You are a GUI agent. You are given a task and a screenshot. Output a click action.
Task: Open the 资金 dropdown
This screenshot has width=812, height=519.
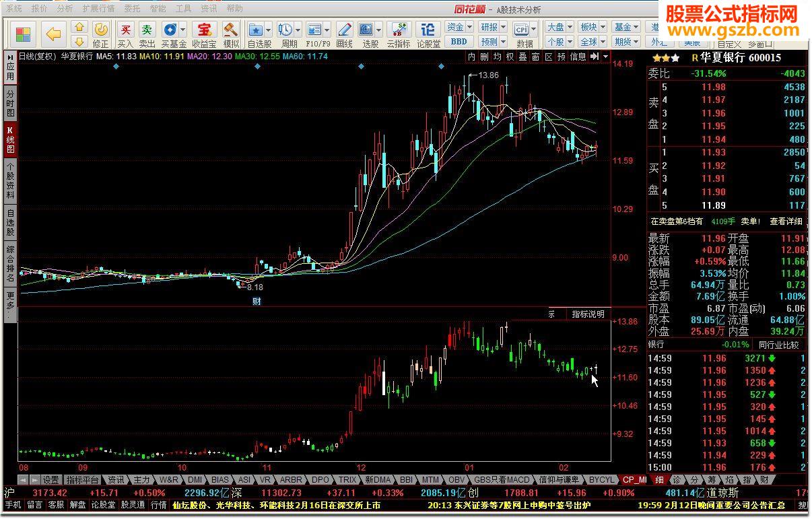point(459,27)
